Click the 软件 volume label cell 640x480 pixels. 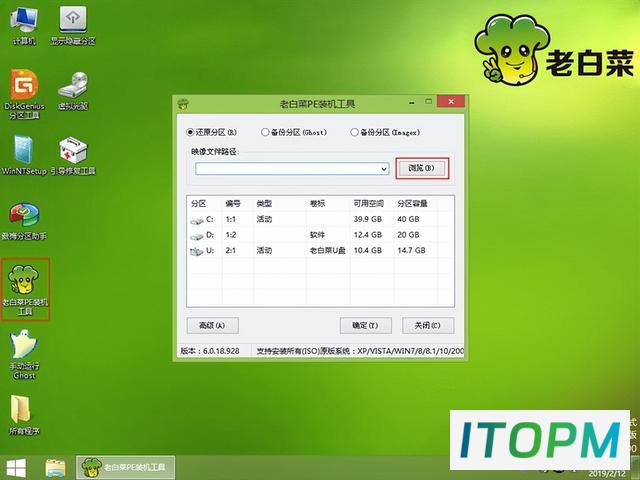click(x=317, y=235)
